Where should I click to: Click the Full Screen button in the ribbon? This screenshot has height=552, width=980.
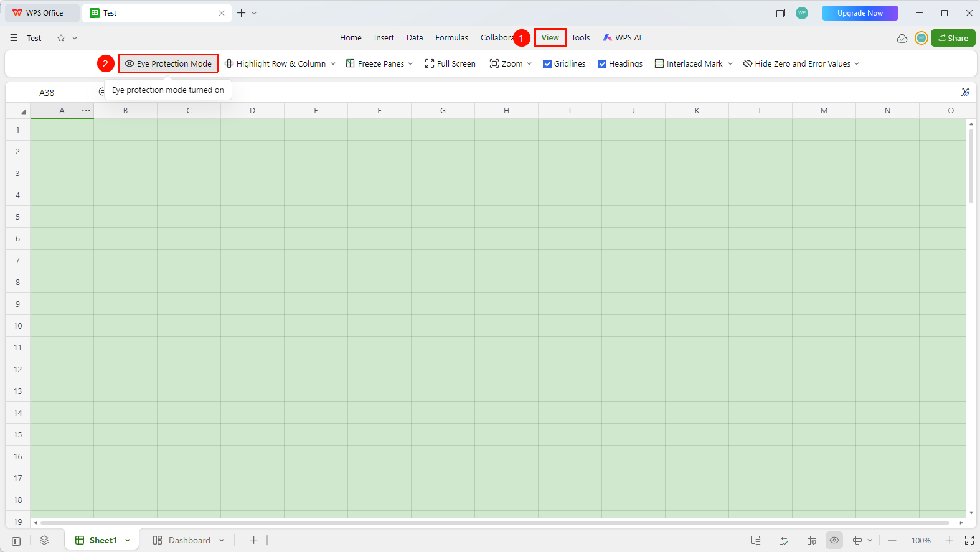[x=450, y=63]
